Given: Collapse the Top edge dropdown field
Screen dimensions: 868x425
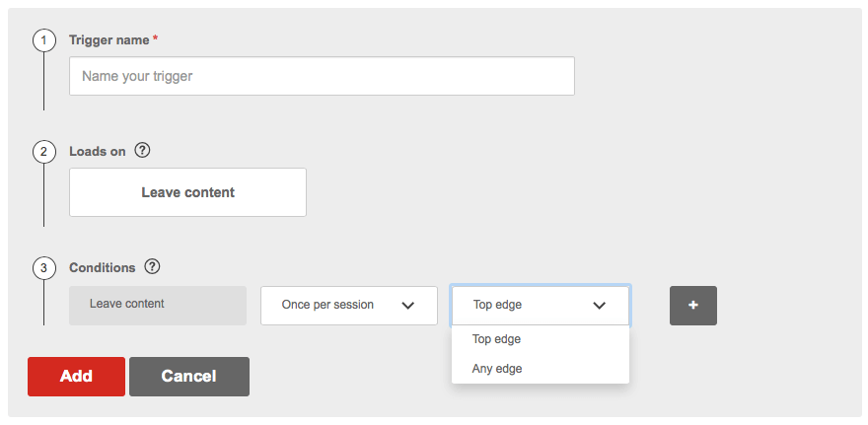Looking at the screenshot, I should pos(541,306).
